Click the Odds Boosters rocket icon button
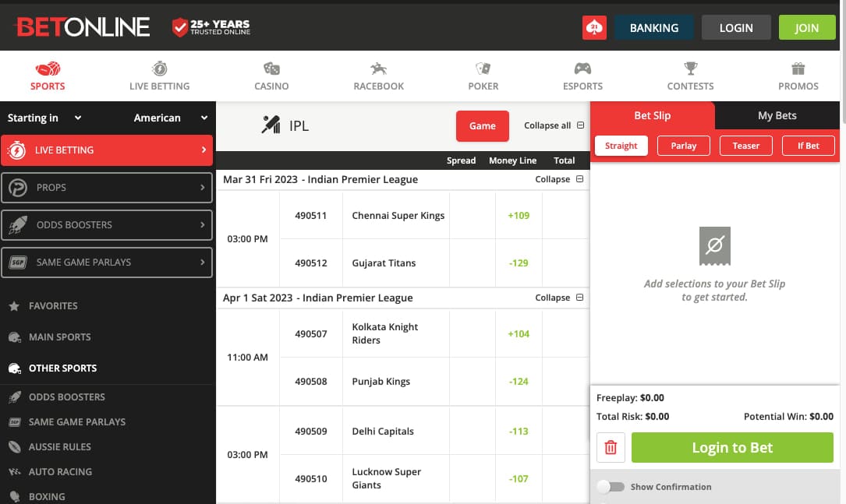Image resolution: width=846 pixels, height=504 pixels. tap(18, 225)
